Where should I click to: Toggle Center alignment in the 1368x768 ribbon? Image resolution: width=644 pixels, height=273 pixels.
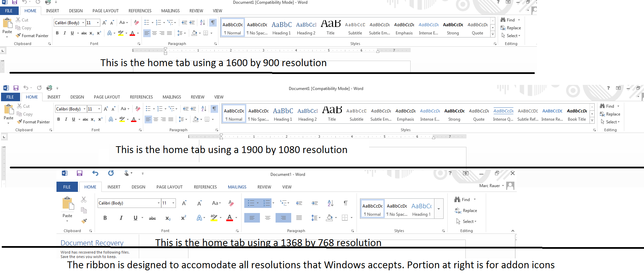268,218
